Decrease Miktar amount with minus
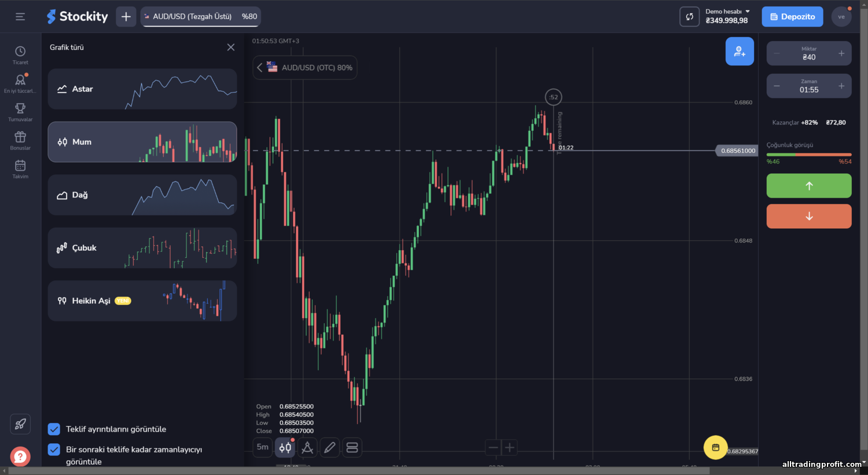Image resolution: width=868 pixels, height=475 pixels. (777, 53)
